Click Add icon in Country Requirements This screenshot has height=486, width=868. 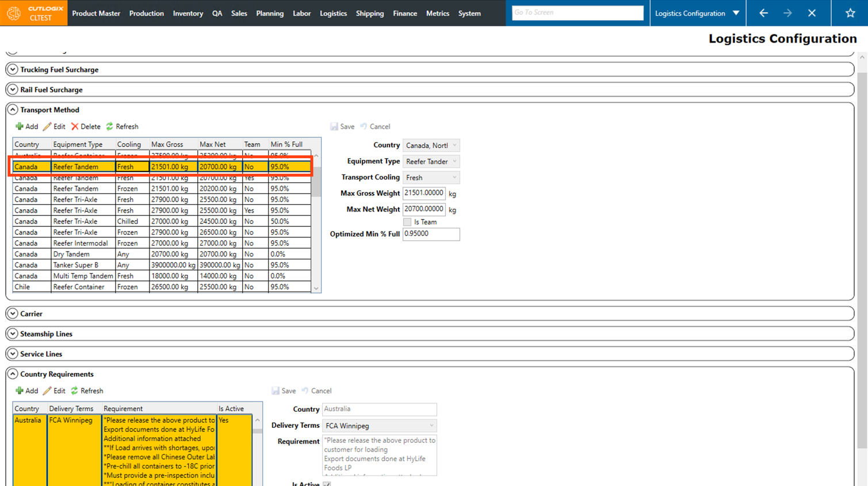[20, 391]
